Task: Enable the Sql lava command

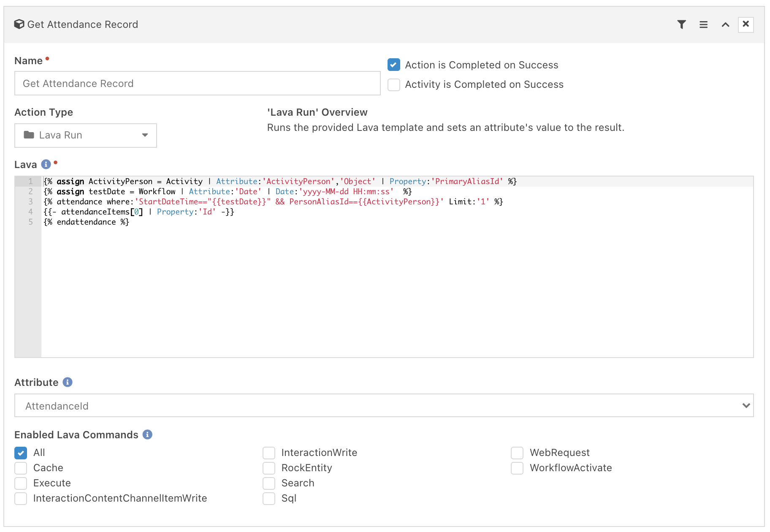Action: point(269,498)
